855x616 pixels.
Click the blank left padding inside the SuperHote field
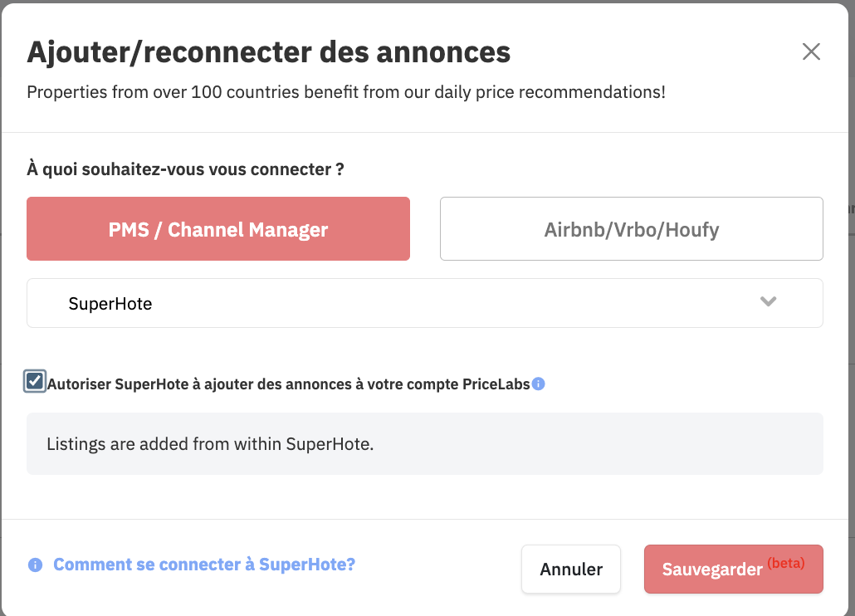point(47,303)
